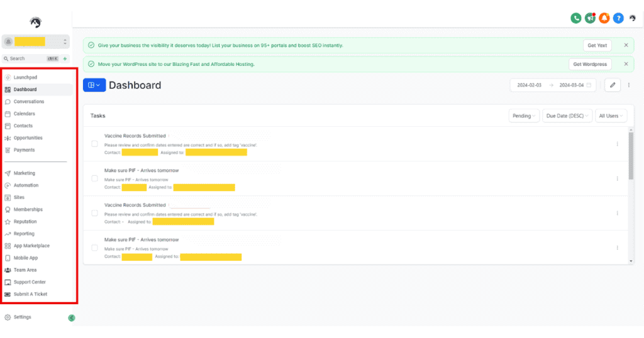
Task: Click the Team Area people icon
Action: pos(8,270)
